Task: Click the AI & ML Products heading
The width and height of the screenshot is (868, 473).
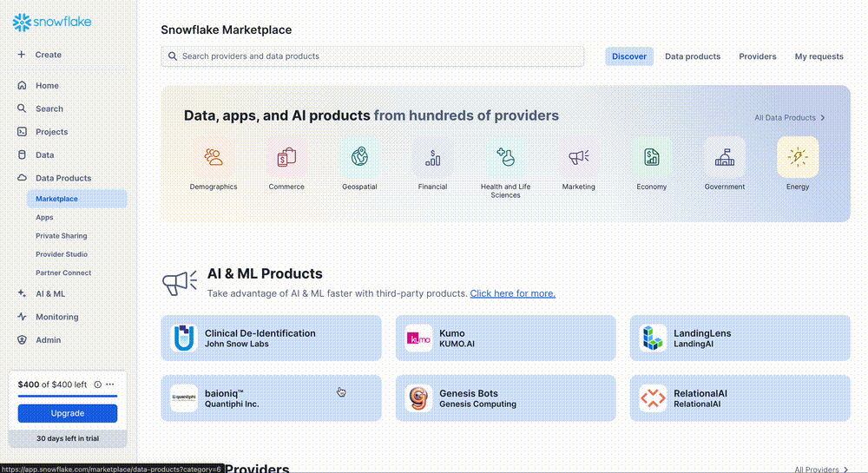Action: [265, 274]
